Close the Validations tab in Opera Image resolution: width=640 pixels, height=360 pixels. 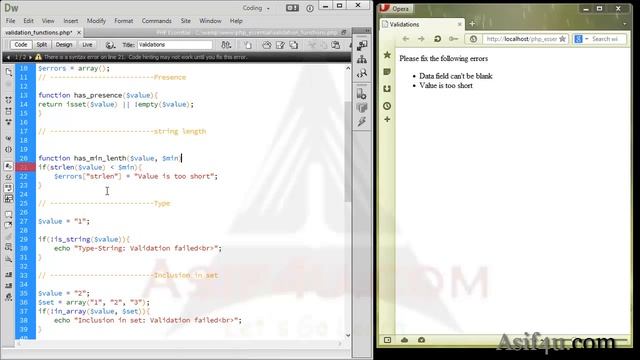(x=460, y=24)
